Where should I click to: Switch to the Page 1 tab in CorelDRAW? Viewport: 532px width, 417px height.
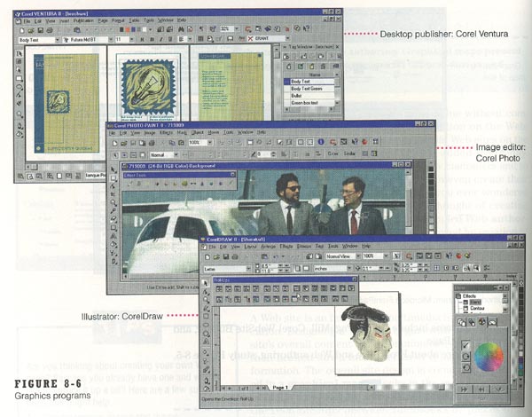(280, 388)
